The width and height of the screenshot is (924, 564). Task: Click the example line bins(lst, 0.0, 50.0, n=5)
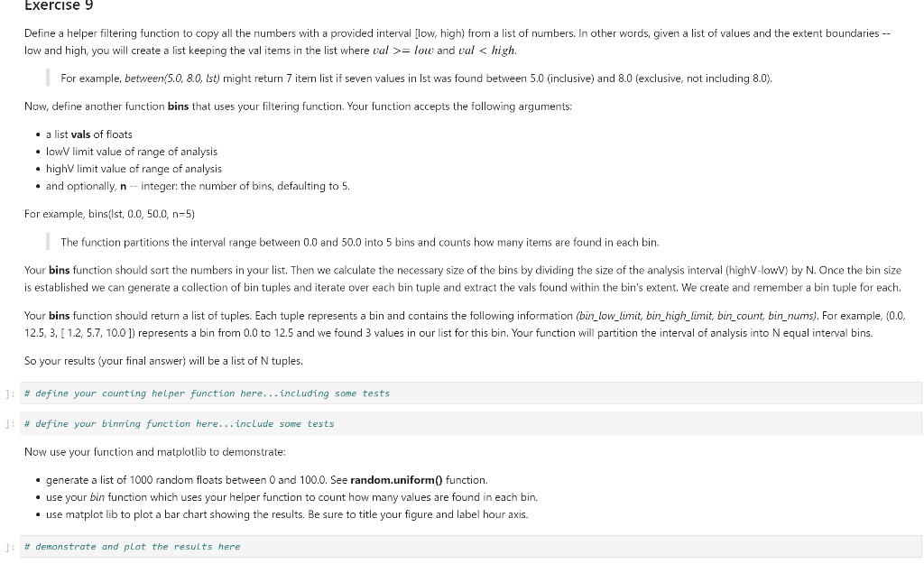pyautogui.click(x=111, y=214)
